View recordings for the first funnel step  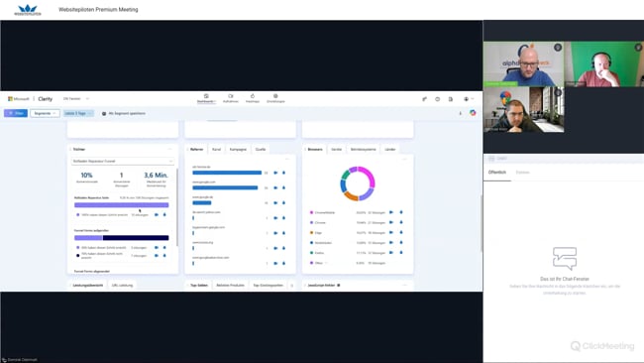[157, 214]
